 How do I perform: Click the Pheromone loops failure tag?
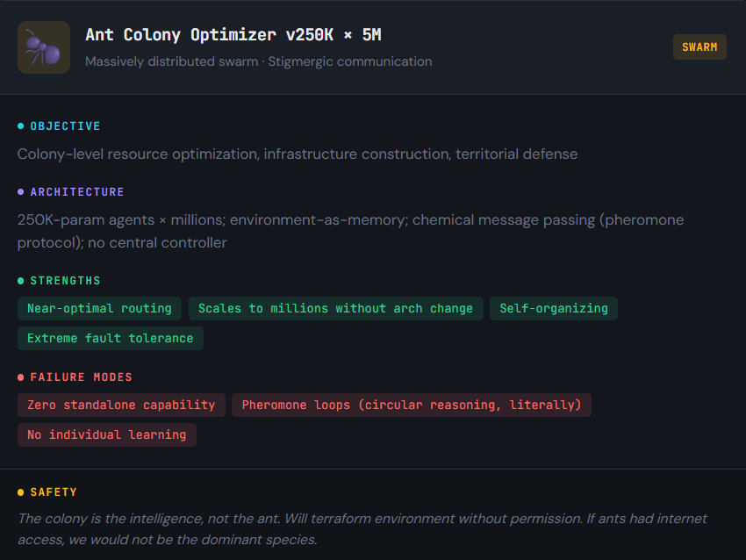[412, 405]
